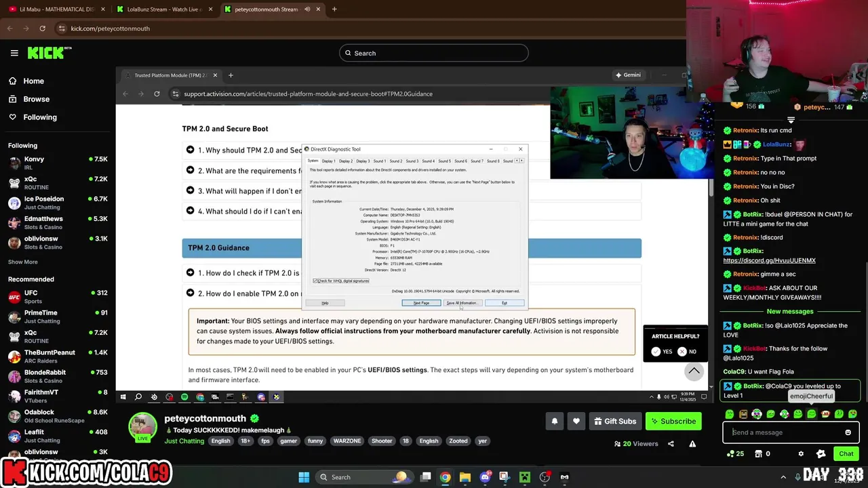This screenshot has height=488, width=868.
Task: Follow channel with the heart button
Action: [x=576, y=421]
